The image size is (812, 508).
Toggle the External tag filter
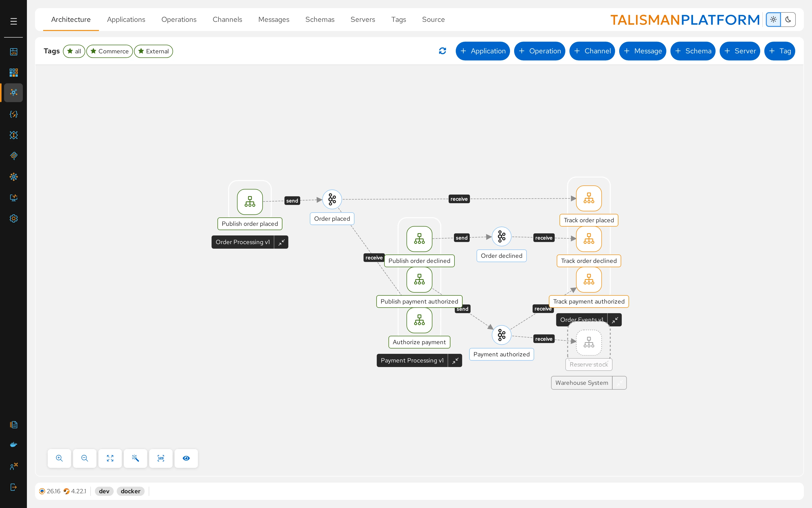pos(153,51)
